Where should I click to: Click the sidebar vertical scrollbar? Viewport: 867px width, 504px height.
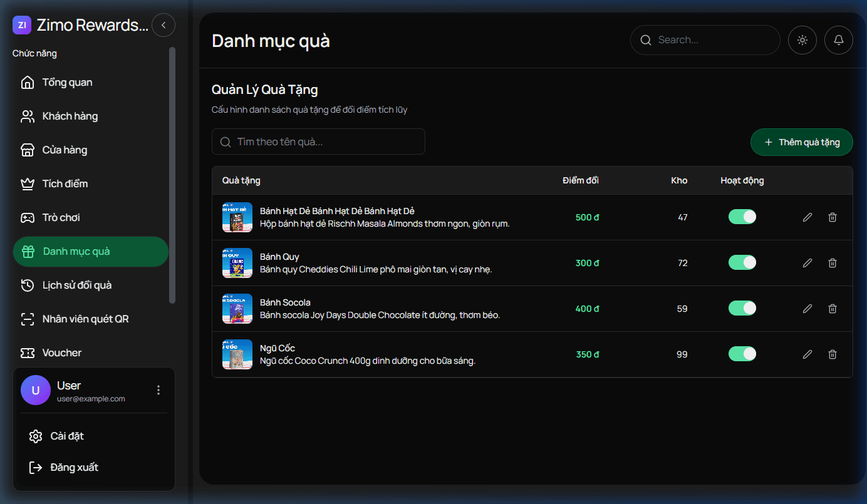click(x=172, y=175)
